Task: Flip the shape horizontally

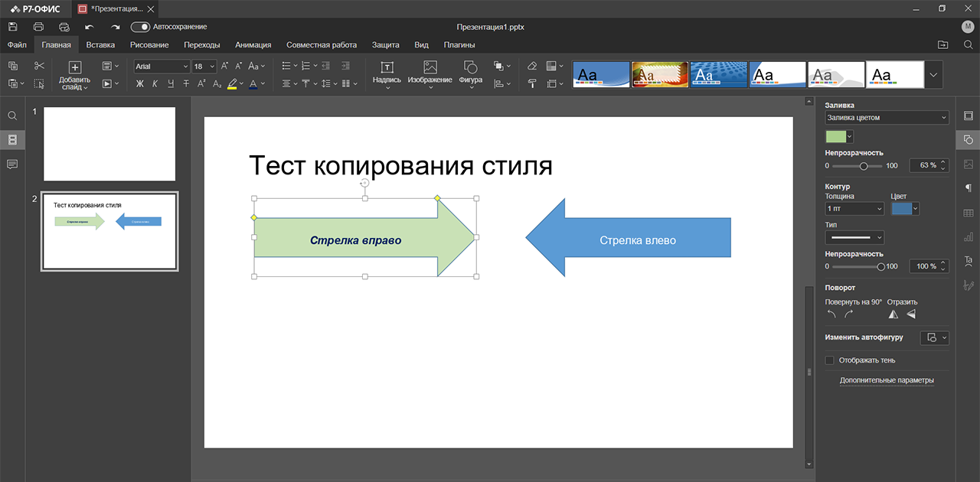Action: tap(893, 314)
